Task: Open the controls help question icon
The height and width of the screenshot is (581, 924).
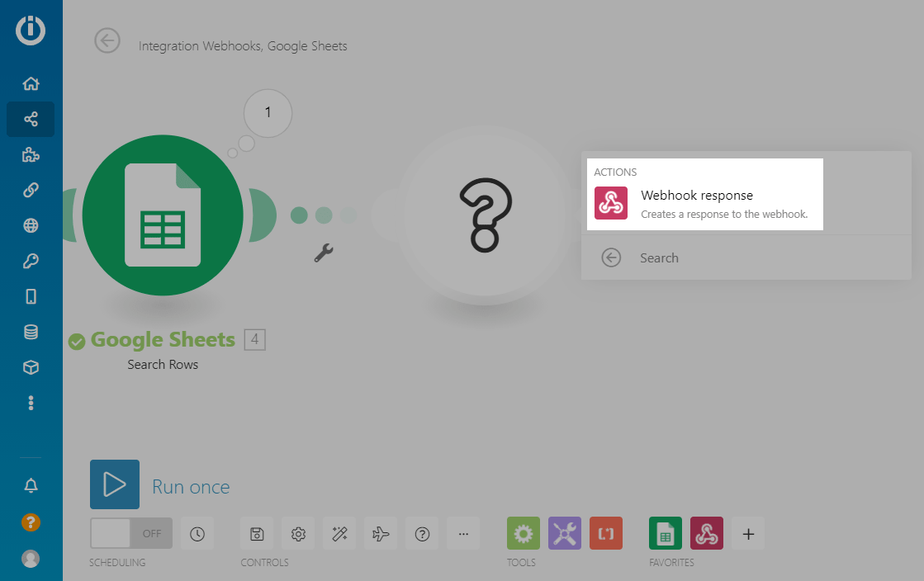Action: click(422, 534)
